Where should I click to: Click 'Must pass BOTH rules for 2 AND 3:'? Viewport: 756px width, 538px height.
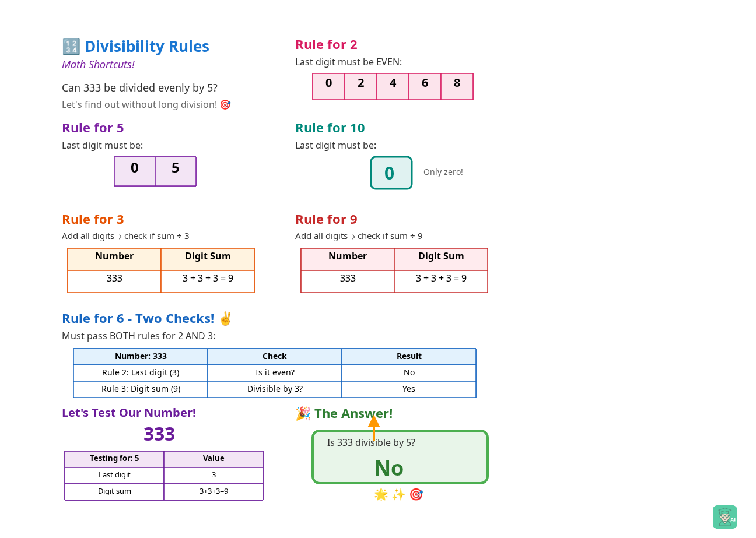click(139, 336)
